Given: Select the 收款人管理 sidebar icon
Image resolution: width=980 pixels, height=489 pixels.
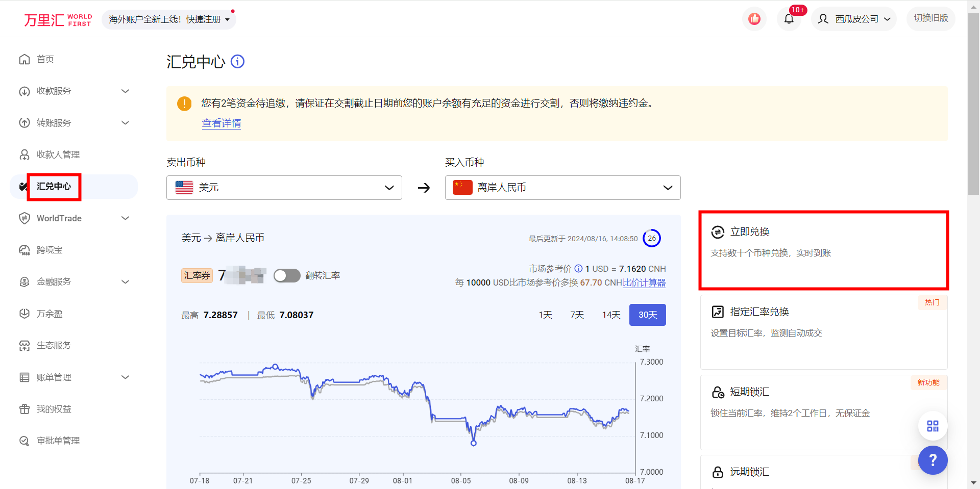Looking at the screenshot, I should [x=24, y=155].
